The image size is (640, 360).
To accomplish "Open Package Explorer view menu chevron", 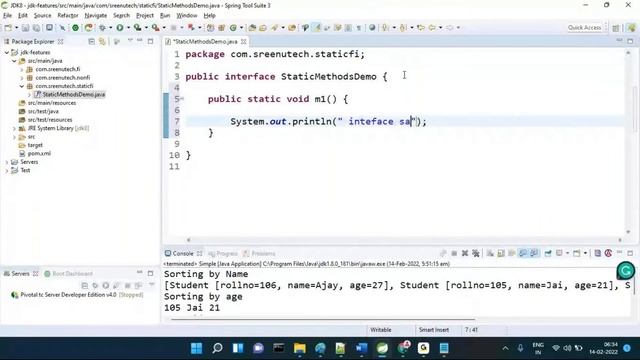I will [x=130, y=41].
